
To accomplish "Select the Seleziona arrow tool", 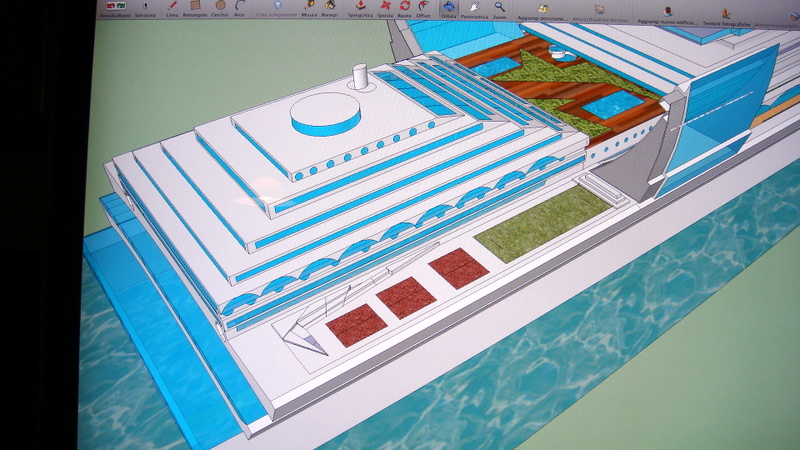I will point(146,6).
